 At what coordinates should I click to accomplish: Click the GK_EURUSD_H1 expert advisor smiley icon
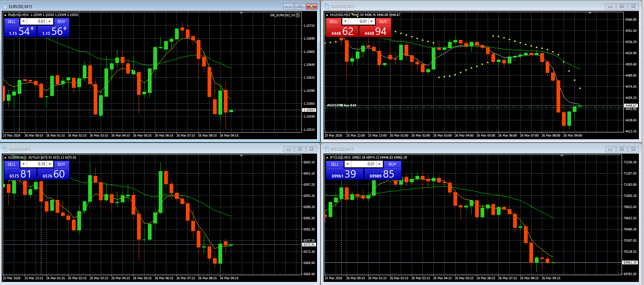pyautogui.click(x=298, y=15)
